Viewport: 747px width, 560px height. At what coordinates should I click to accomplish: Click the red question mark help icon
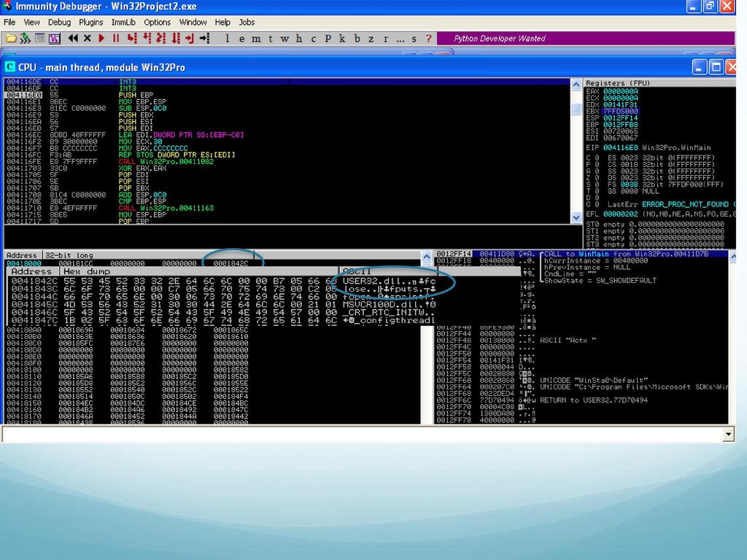[x=429, y=39]
